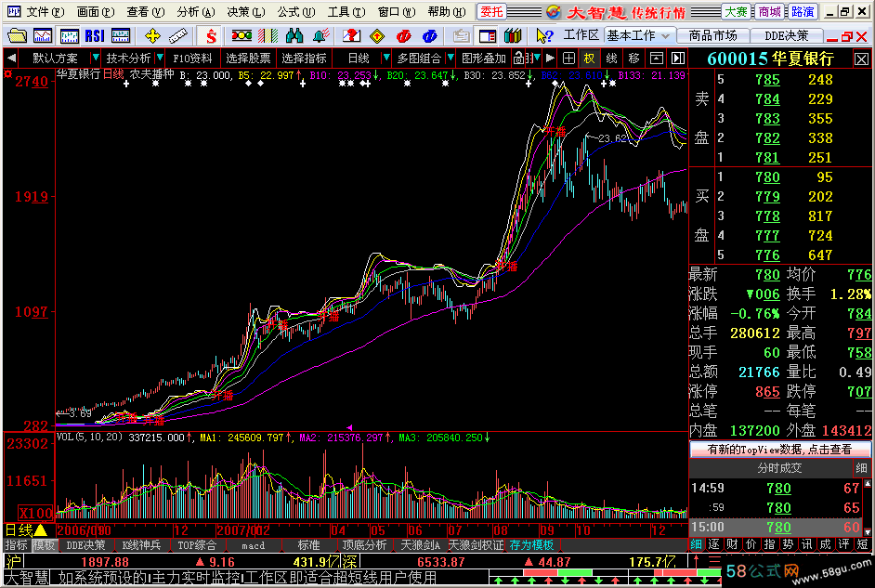Screen dimensions: 875x588
Task: Toggle the 线 line button
Action: coord(611,58)
